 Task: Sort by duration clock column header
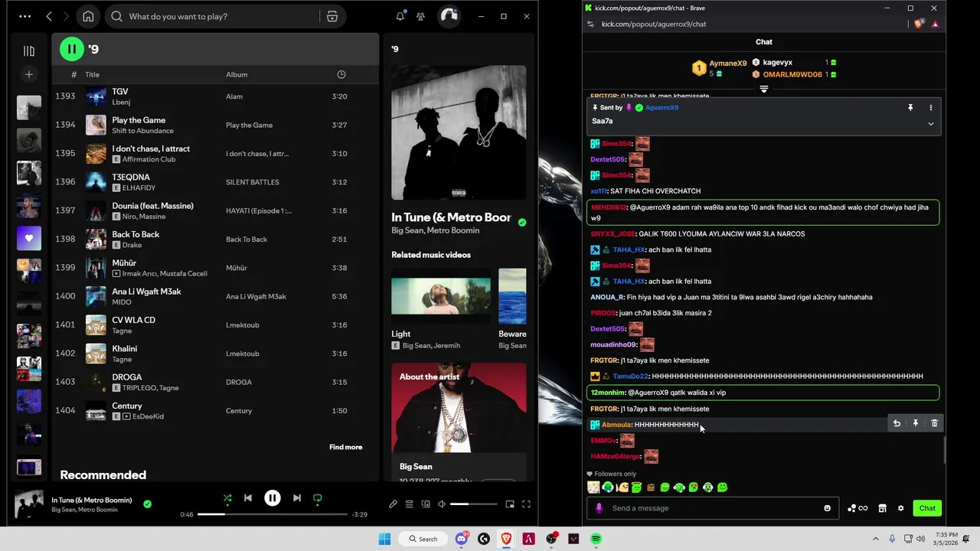[341, 74]
